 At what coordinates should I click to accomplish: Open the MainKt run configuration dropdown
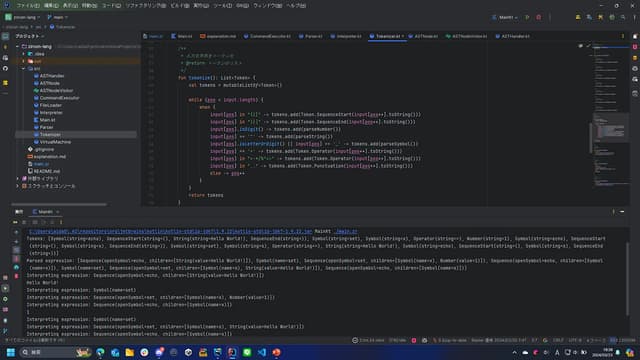505,18
